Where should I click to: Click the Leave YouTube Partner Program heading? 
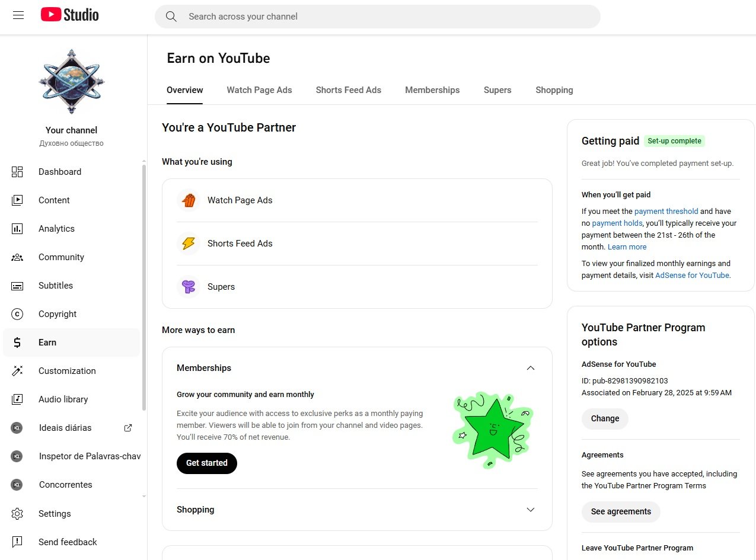coord(637,548)
